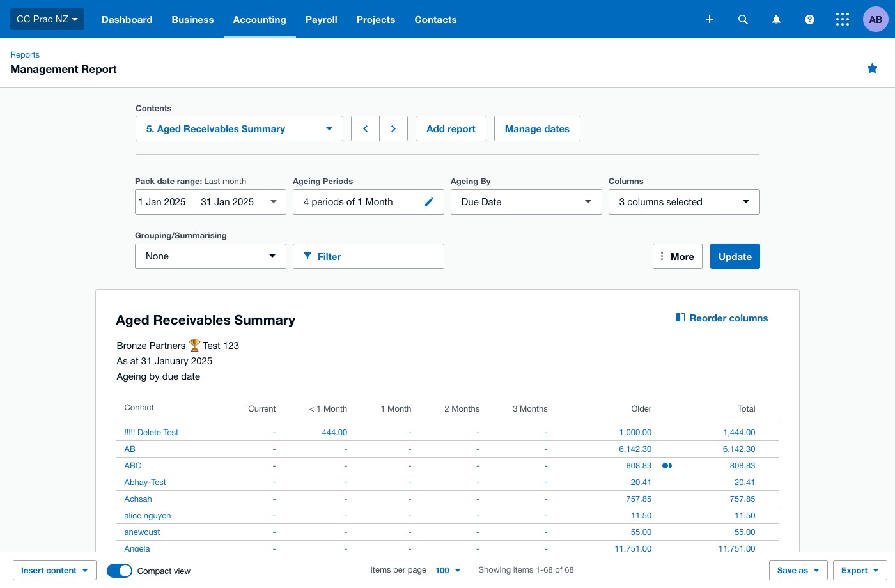Go to previous report with left chevron
The width and height of the screenshot is (895, 588).
click(x=366, y=128)
